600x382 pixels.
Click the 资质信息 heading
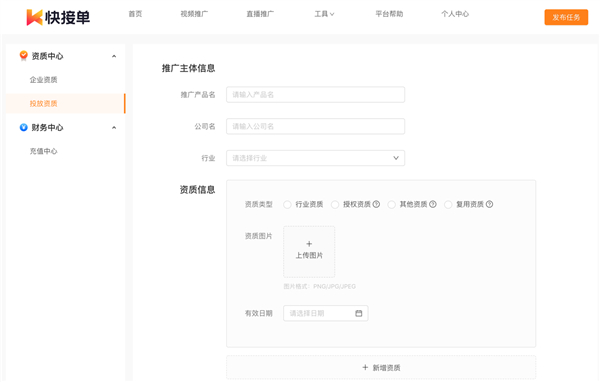point(197,190)
